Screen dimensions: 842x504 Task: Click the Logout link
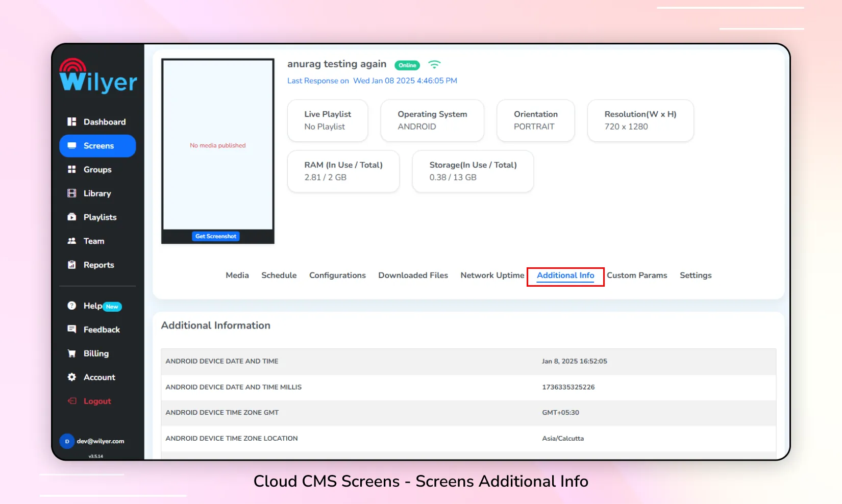point(97,401)
